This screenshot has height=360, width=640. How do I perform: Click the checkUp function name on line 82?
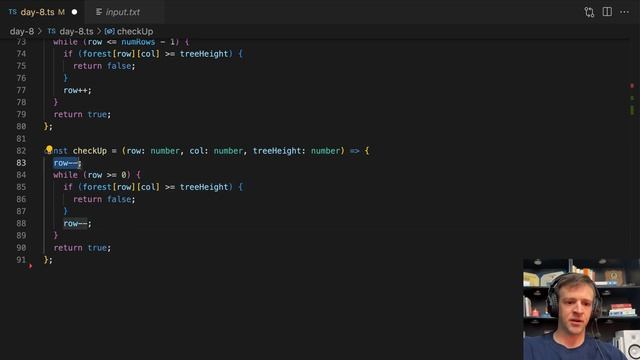coord(90,151)
